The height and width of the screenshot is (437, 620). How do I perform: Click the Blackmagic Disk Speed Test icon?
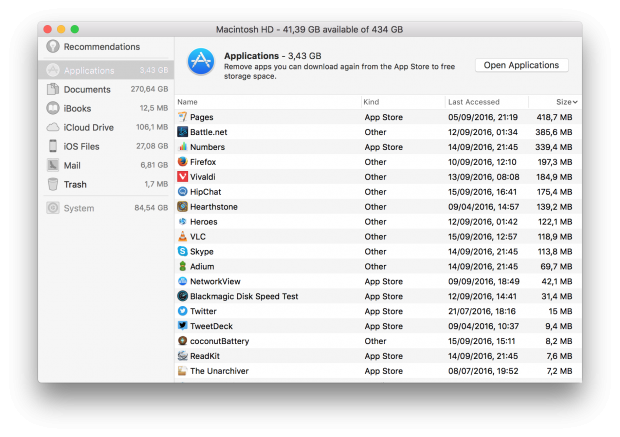182,296
